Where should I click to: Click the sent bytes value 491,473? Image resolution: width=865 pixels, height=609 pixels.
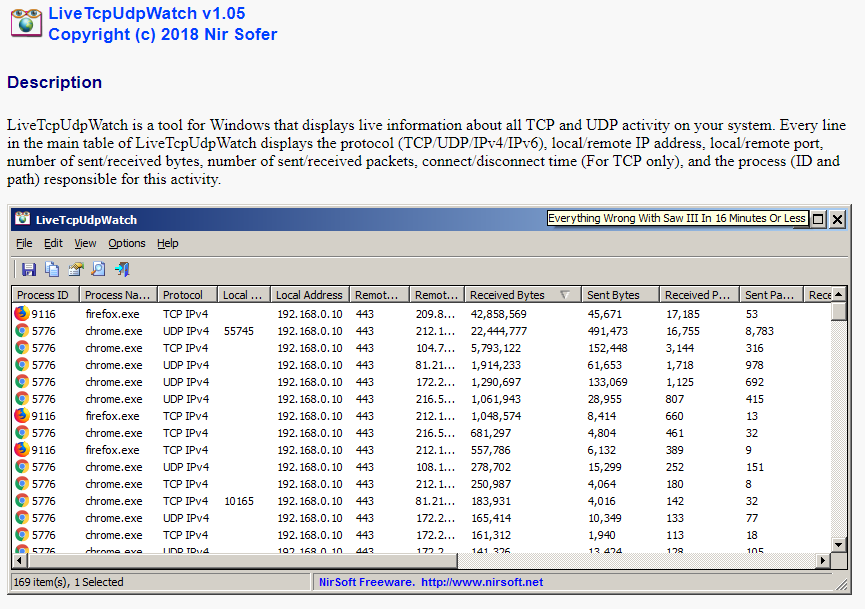607,331
